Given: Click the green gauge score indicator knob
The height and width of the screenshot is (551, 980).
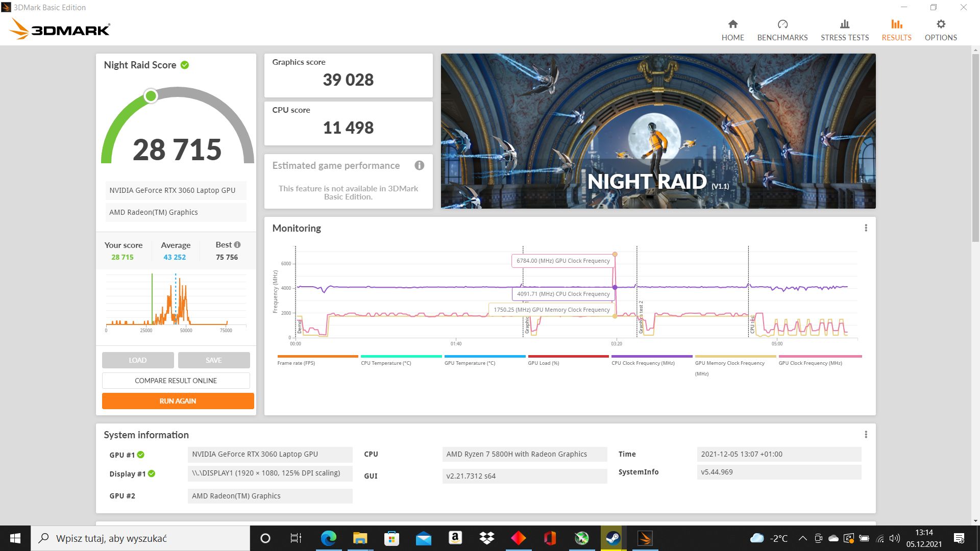Looking at the screenshot, I should (x=151, y=96).
